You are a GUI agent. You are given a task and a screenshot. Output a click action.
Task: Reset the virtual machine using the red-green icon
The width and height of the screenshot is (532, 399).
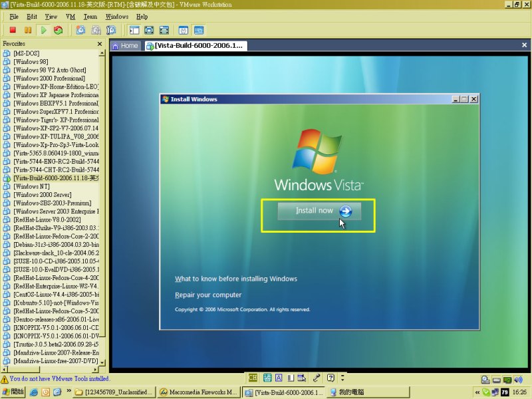(x=58, y=30)
